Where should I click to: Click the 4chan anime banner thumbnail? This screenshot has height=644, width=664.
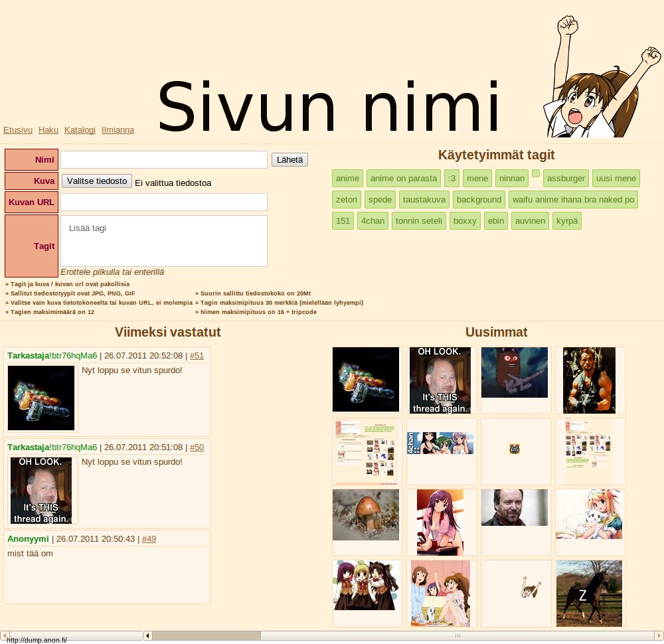(440, 443)
